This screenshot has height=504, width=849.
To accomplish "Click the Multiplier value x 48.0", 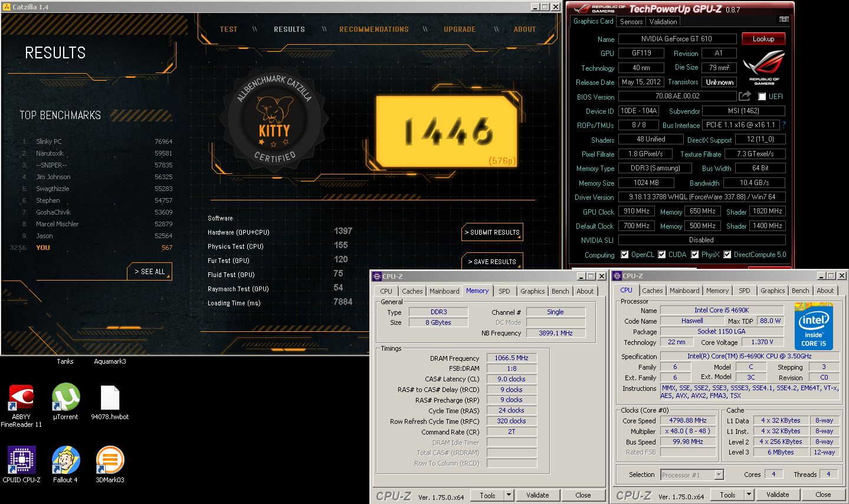I will point(688,431).
